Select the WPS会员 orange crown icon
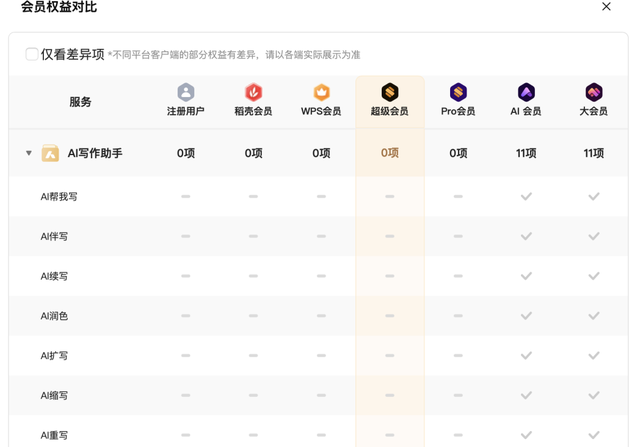 tap(321, 92)
